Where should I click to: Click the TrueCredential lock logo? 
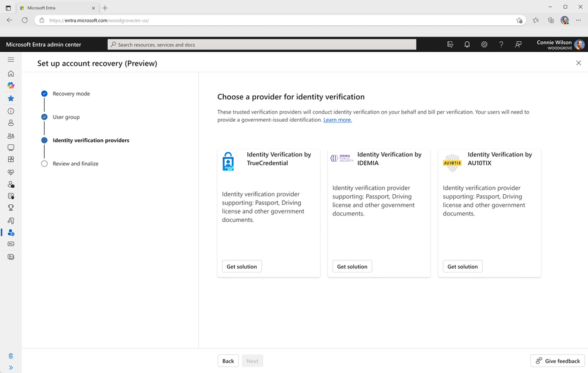tap(228, 162)
